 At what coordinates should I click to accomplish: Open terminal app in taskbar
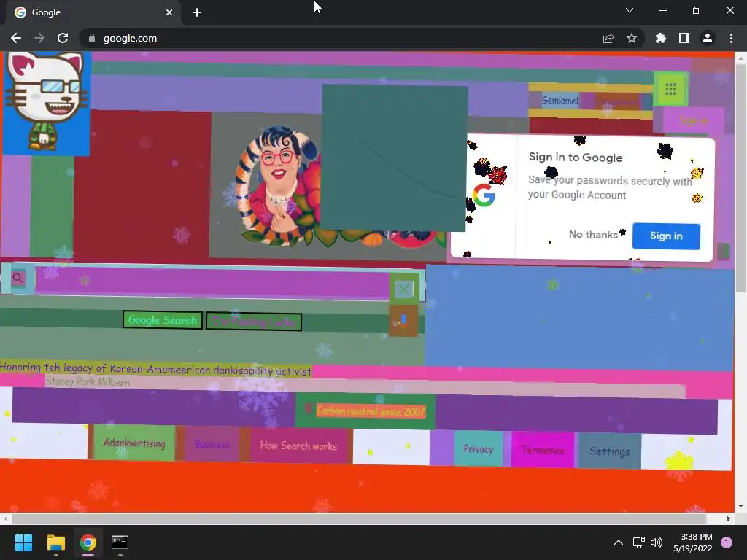click(x=120, y=542)
